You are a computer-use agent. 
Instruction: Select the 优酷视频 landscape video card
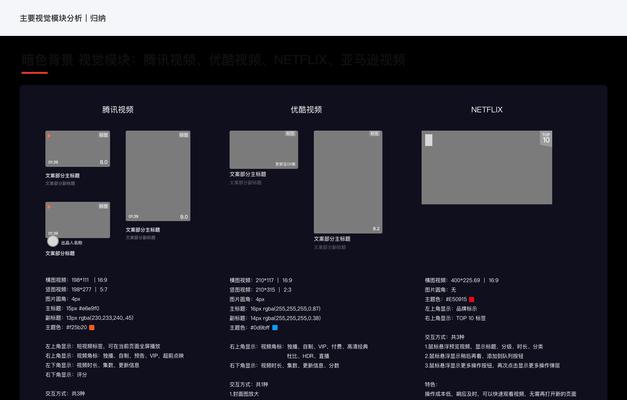[264, 150]
